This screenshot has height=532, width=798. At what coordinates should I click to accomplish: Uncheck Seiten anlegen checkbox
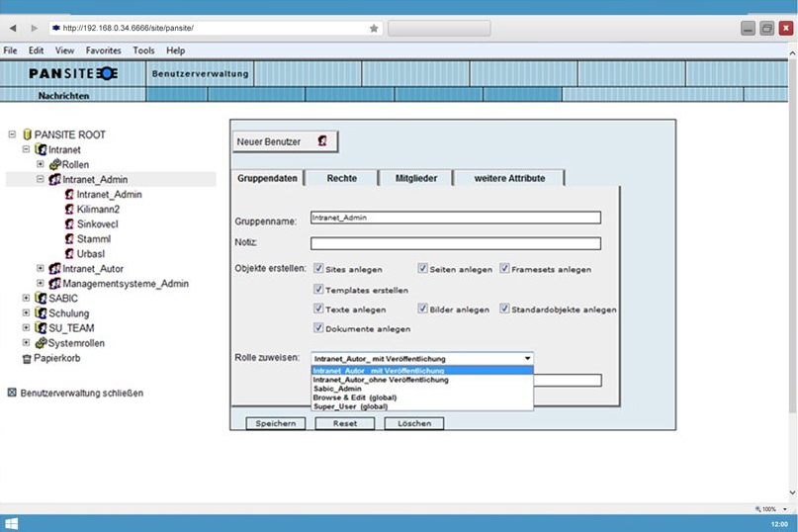click(422, 268)
